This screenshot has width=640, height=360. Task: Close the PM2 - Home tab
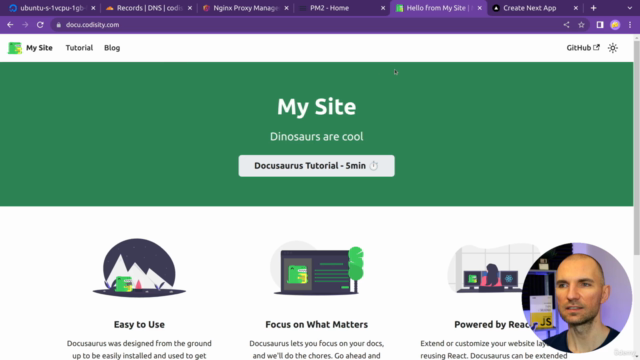click(x=383, y=8)
